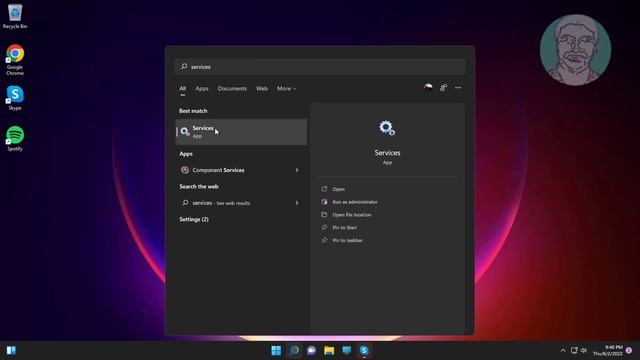This screenshot has height=360, width=640.
Task: Click the Best match heading text
Action: [193, 111]
